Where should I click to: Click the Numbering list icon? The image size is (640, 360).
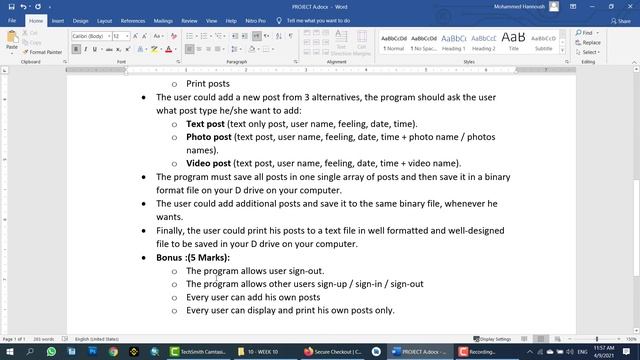point(204,36)
